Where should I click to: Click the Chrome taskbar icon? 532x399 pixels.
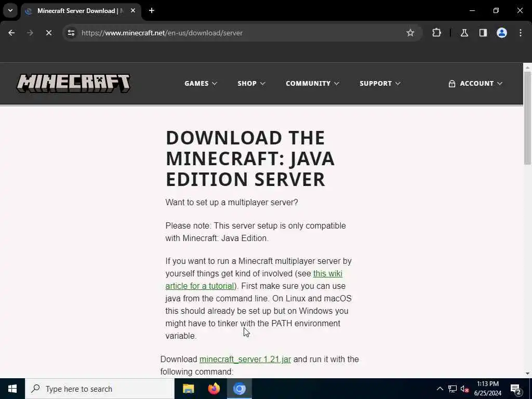[239, 389]
